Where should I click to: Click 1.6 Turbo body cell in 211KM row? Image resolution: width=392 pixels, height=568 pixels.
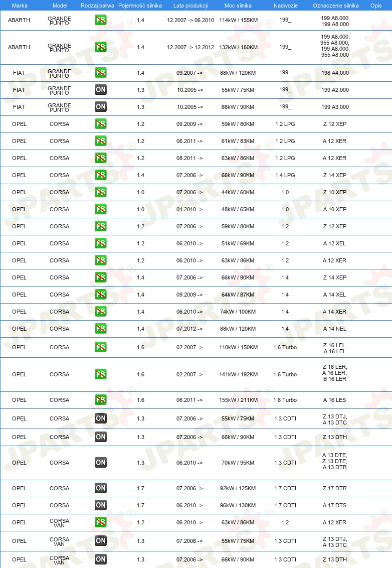pos(285,400)
